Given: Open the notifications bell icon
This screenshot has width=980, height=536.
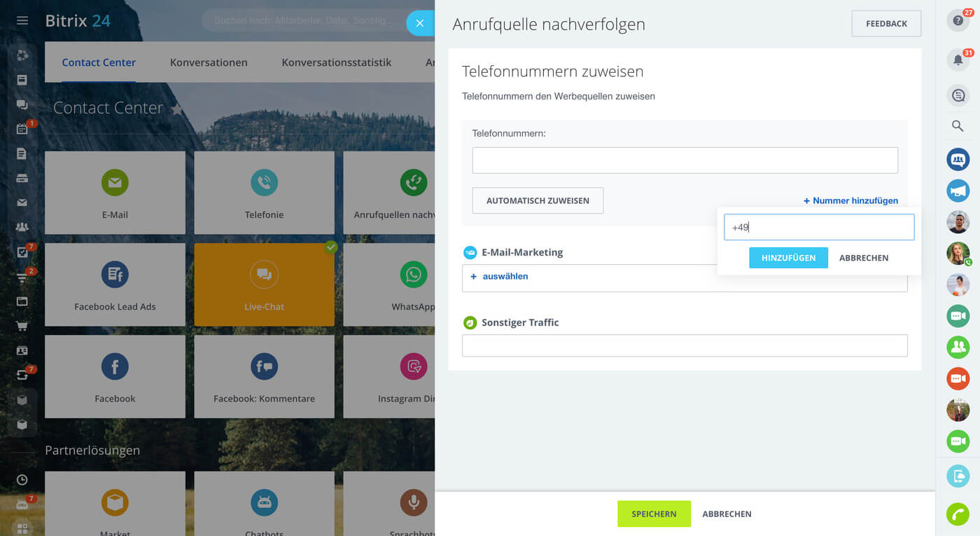Looking at the screenshot, I should [x=958, y=60].
